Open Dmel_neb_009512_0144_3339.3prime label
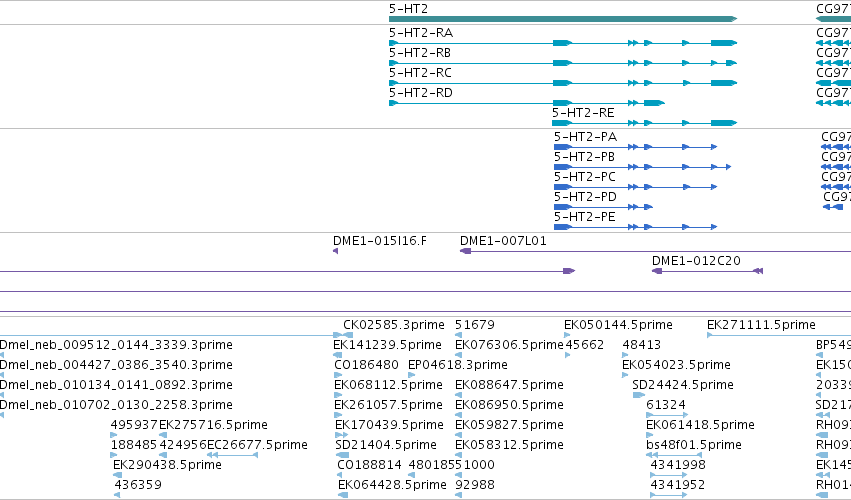 (116, 345)
